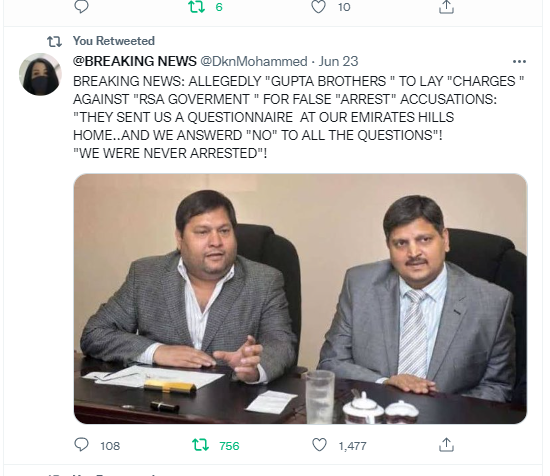View the attached photo of two men
Screen dimensions: 550x476
(300, 299)
